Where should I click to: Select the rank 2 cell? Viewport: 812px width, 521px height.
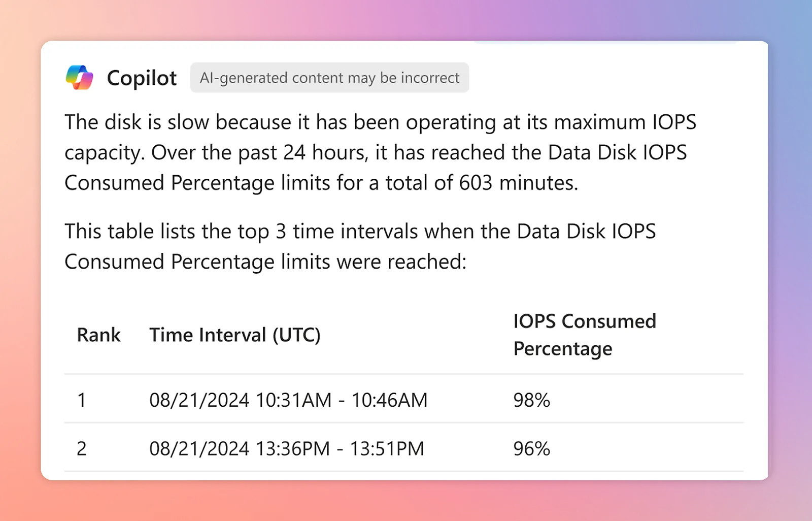[82, 449]
